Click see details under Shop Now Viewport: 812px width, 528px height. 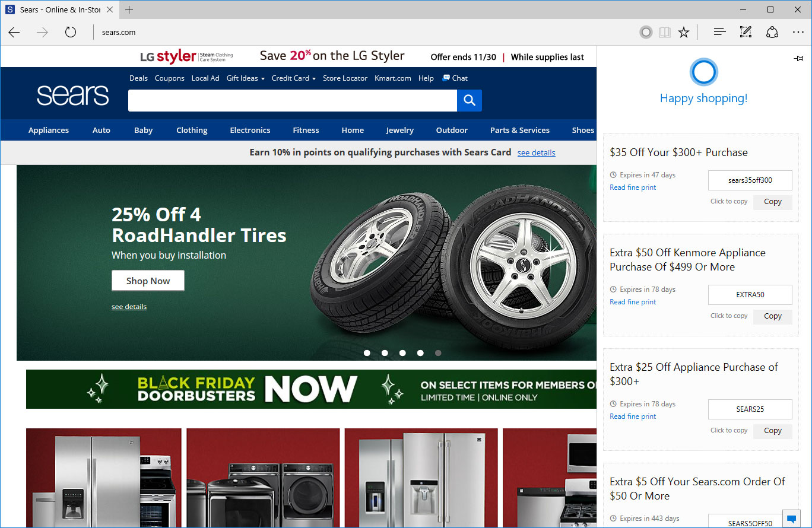tap(129, 307)
